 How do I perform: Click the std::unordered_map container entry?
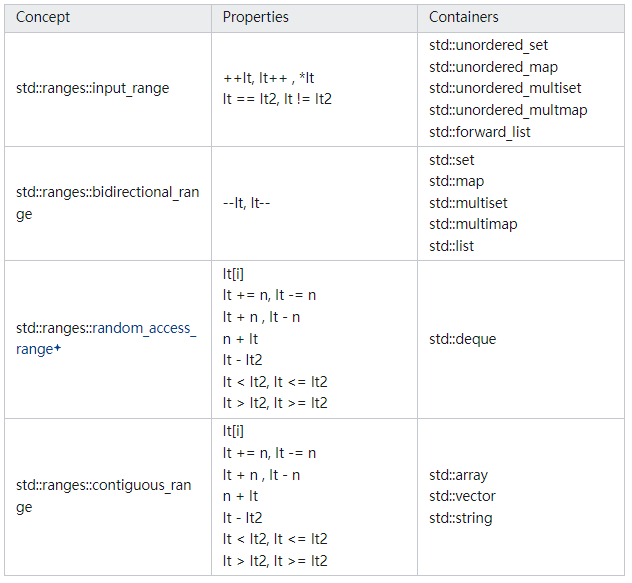(491, 67)
